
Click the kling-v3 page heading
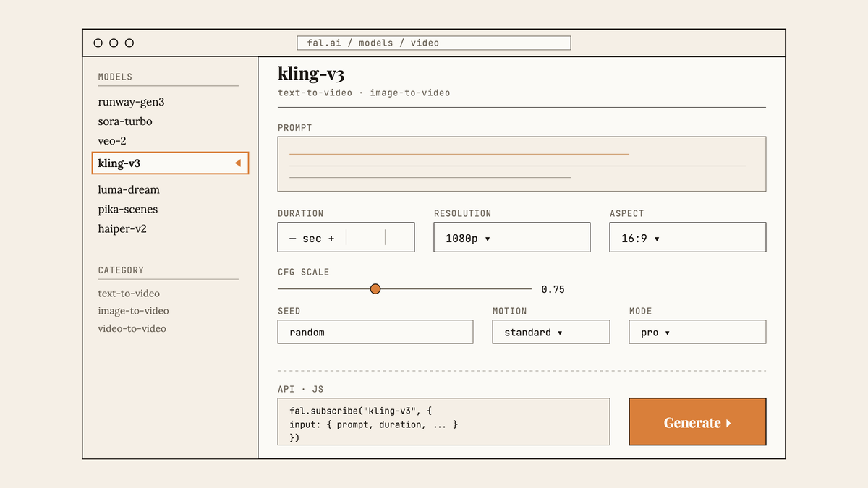pos(312,73)
